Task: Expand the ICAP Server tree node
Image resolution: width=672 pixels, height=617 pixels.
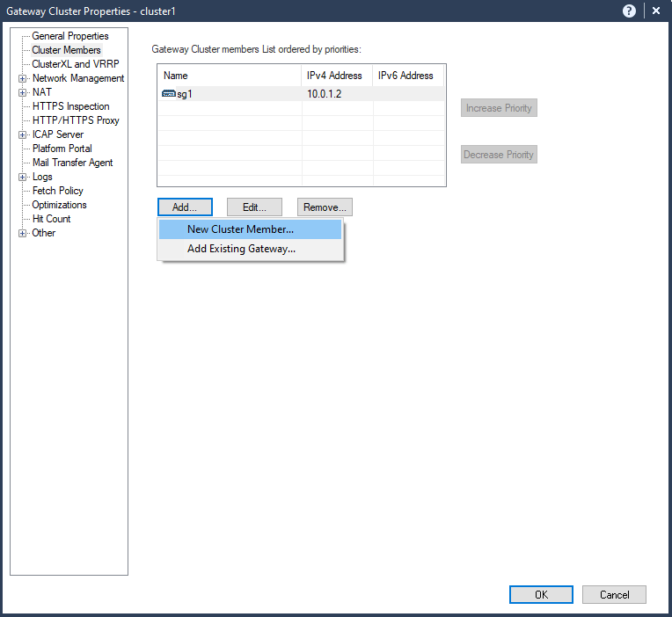Action: (22, 134)
